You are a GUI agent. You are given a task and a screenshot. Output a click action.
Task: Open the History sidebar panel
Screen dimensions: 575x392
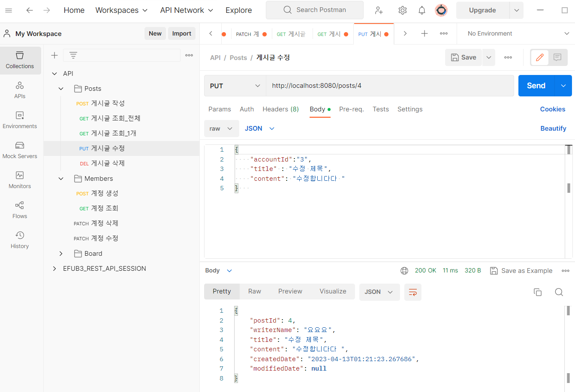(x=20, y=240)
